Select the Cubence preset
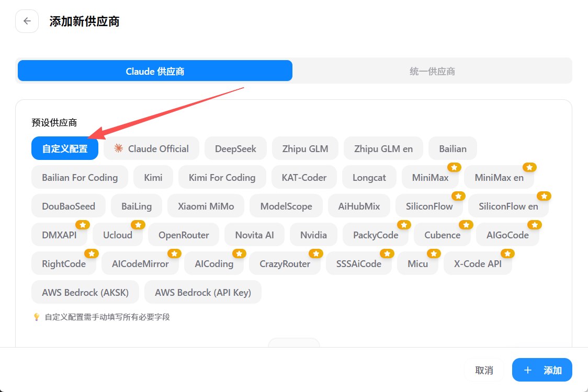 442,235
